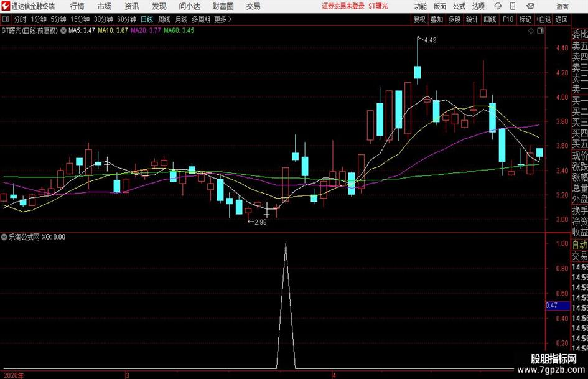Click the blue 0.47 value marker
The height and width of the screenshot is (379, 588).
[x=558, y=306]
